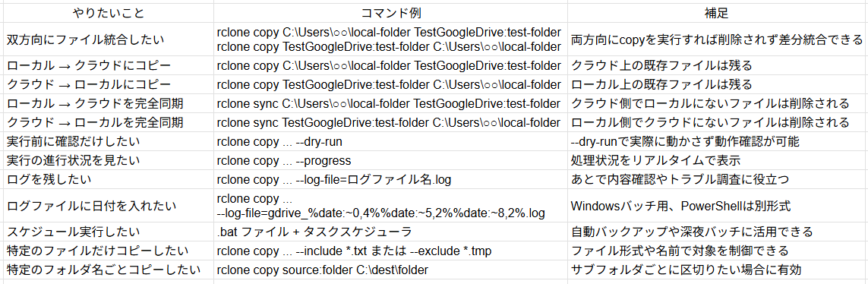Click the note 処理状況をリアルタイムで表示
Screen dimensions: 868x284
(717, 160)
